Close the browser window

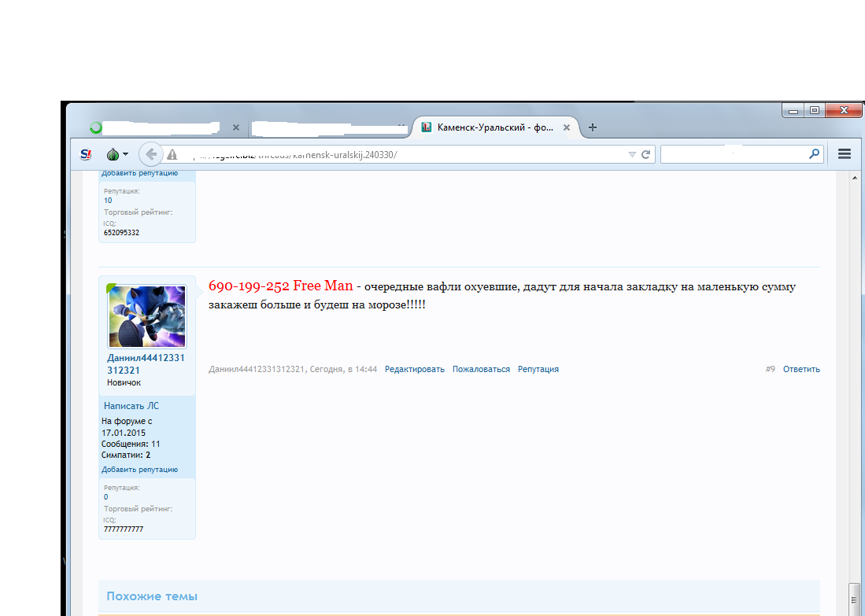coord(844,110)
